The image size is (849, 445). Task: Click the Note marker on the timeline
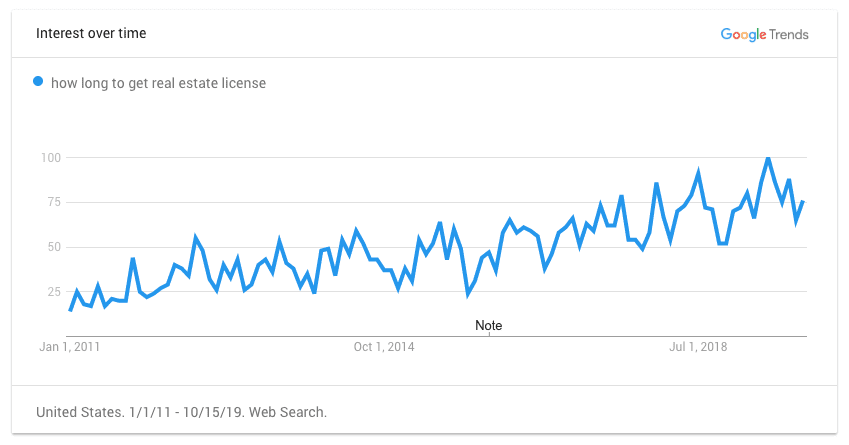(x=488, y=325)
